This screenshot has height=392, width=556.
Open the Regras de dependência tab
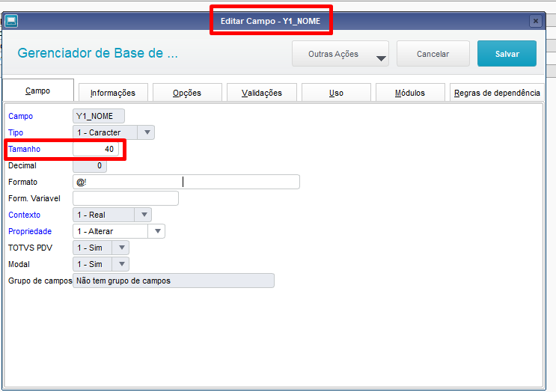point(497,93)
